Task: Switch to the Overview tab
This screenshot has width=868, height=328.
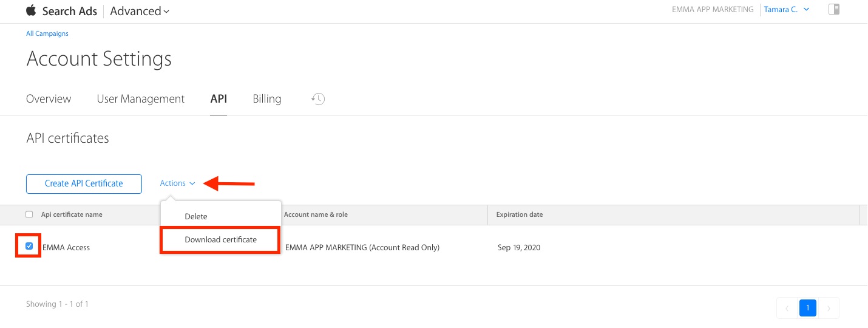Action: 49,99
